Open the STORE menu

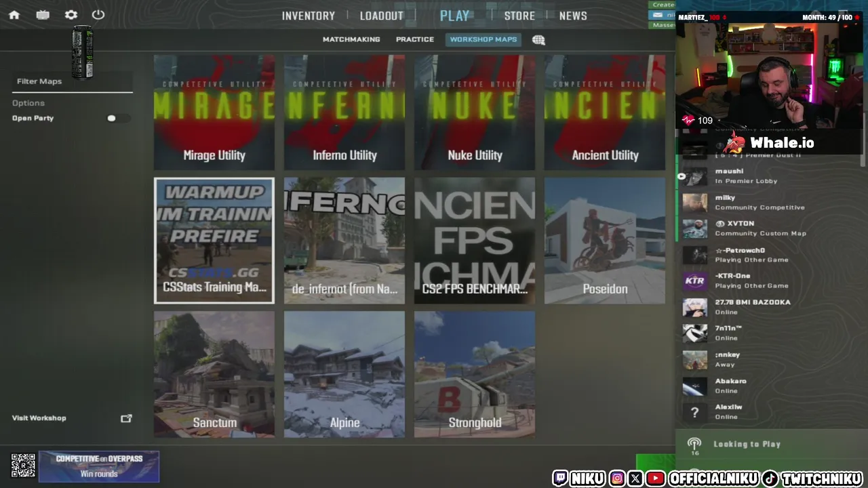(519, 16)
